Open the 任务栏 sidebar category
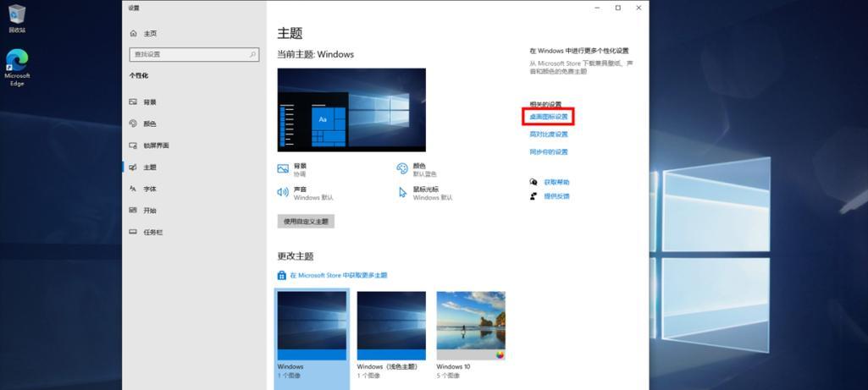The height and width of the screenshot is (390, 868). [146, 233]
